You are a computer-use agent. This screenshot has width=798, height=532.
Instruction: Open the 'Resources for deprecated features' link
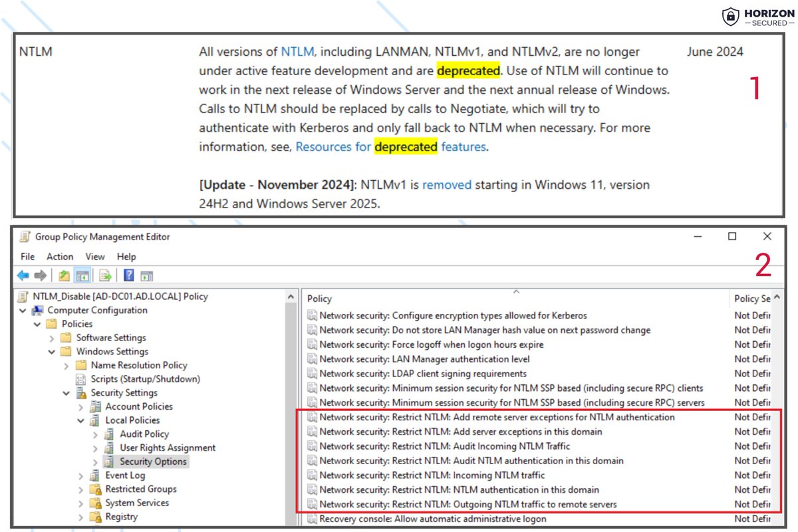coord(391,147)
